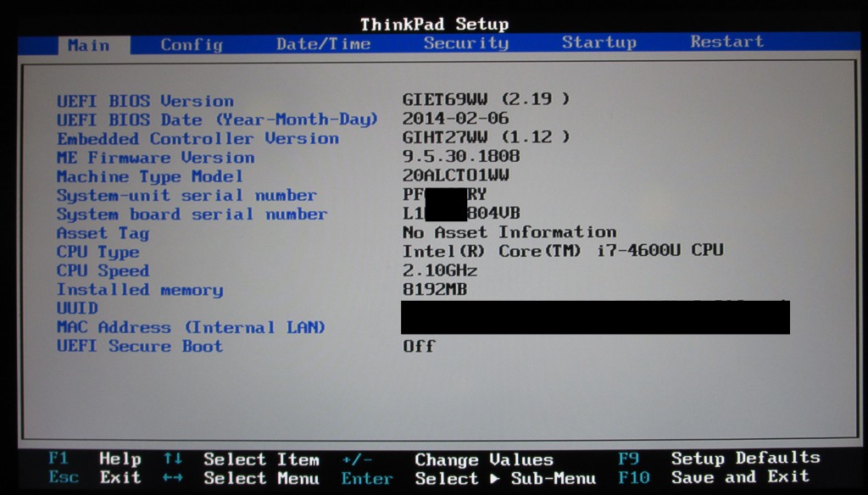Click firmware value 9.5.30.1808
This screenshot has height=495, width=868.
(x=460, y=156)
